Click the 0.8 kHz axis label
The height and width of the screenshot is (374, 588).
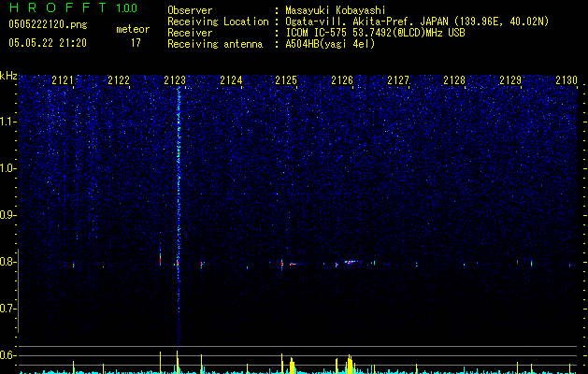[x=7, y=262]
